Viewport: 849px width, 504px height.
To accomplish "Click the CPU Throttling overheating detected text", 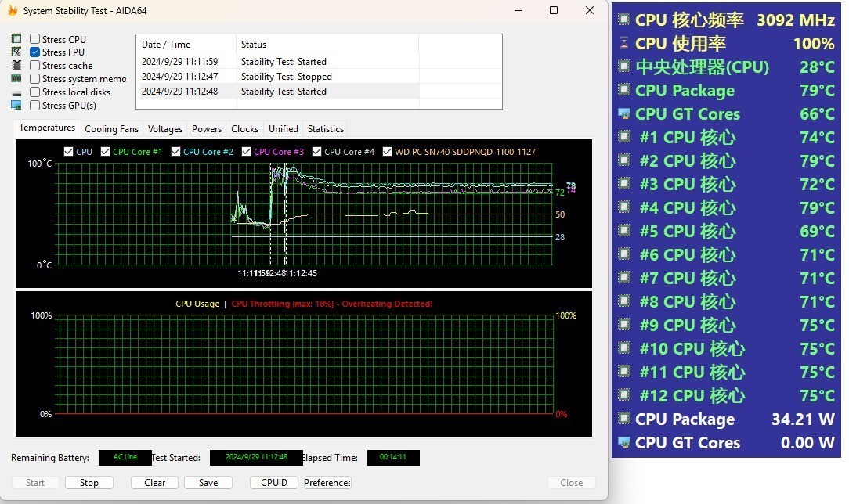I will point(332,304).
